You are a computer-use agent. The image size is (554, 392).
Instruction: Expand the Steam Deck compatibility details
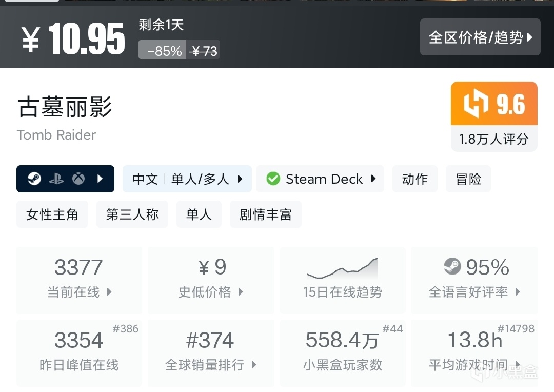point(373,179)
